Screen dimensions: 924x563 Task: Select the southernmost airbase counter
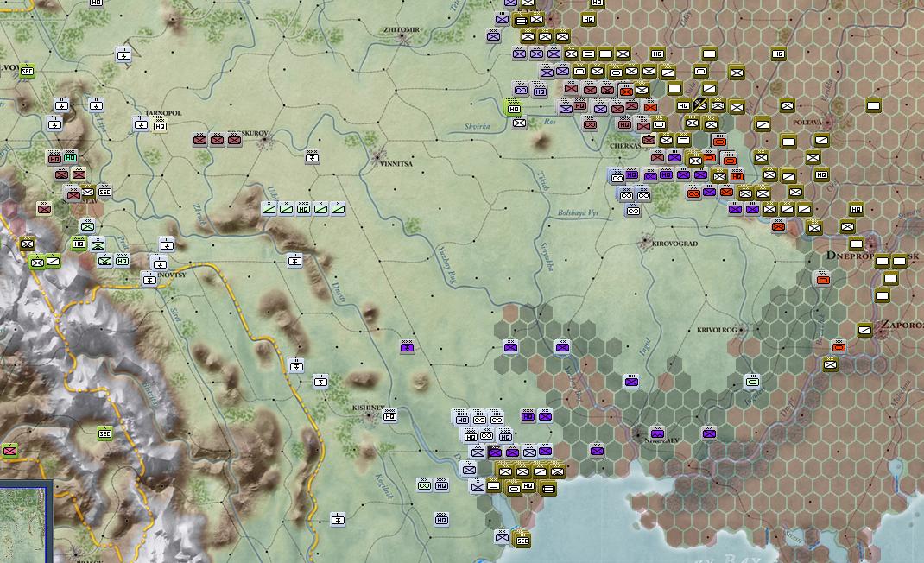coord(338,519)
